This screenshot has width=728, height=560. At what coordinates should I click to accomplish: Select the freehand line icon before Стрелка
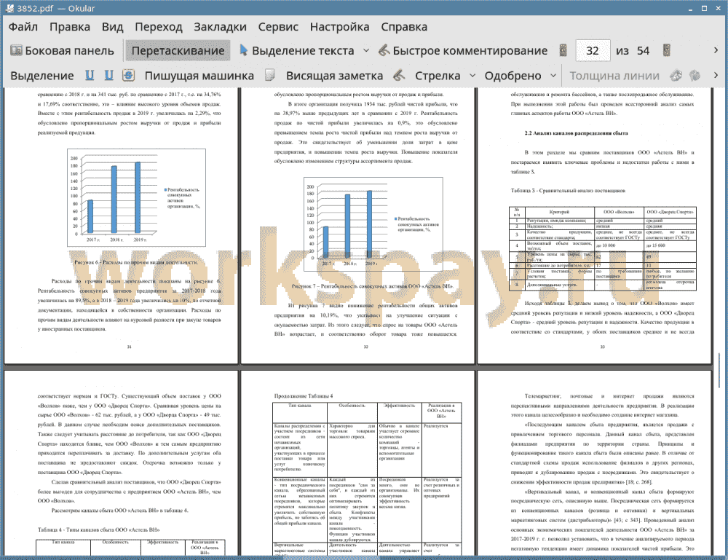399,75
